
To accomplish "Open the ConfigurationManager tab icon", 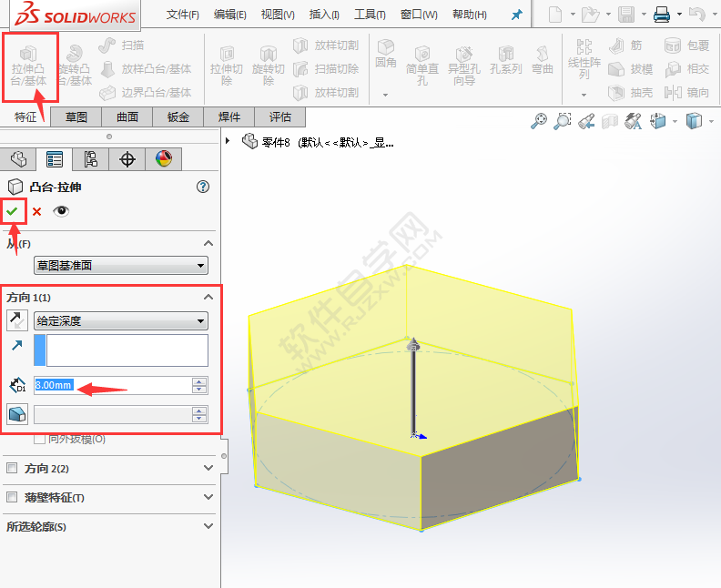I will point(91,159).
